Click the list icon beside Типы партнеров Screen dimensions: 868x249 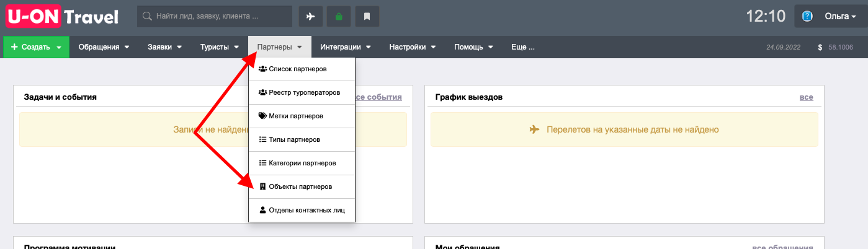tap(262, 139)
